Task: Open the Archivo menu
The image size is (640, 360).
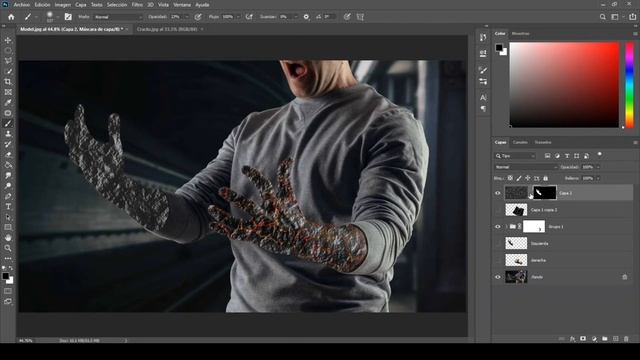Action: 22,5
